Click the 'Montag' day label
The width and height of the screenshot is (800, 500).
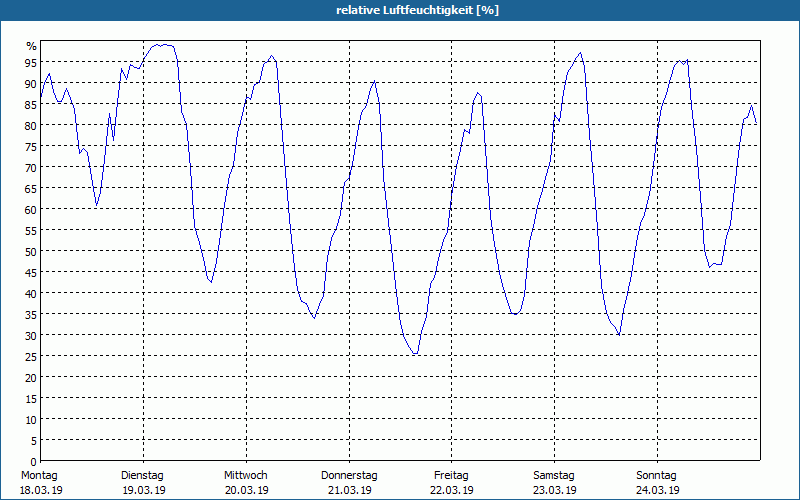pos(39,476)
